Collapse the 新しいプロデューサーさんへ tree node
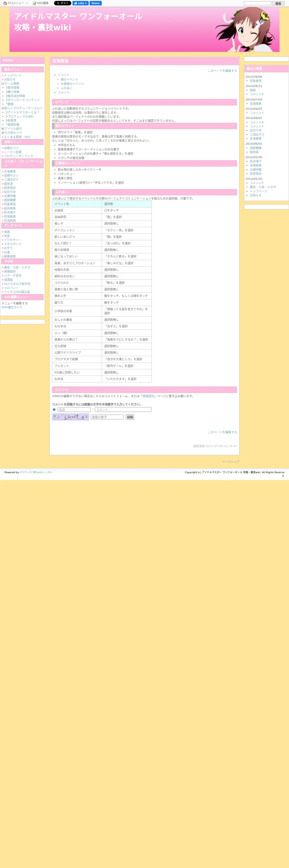 (3, 108)
